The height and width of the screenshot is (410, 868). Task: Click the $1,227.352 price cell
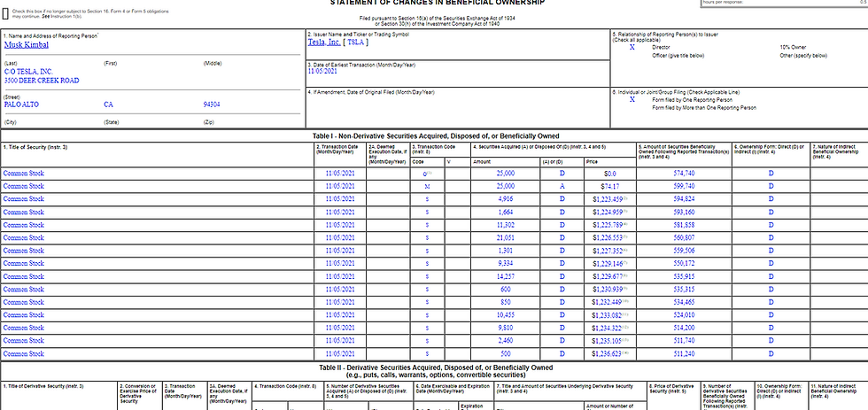(x=610, y=251)
